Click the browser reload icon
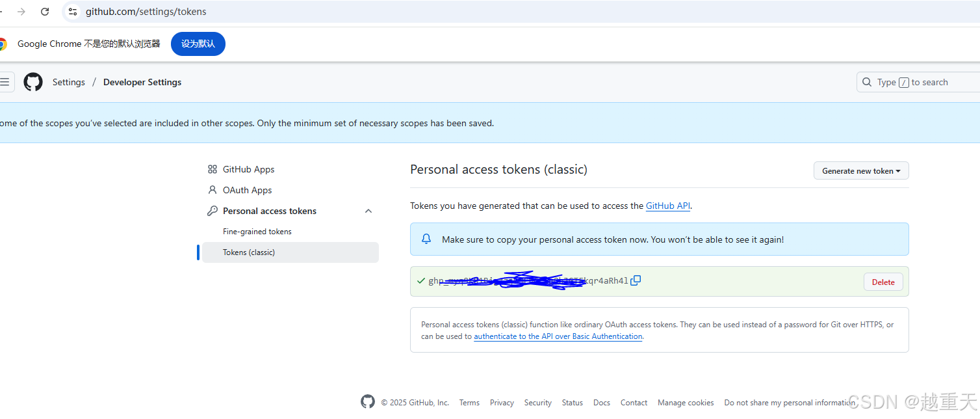This screenshot has height=419, width=980. [x=45, y=12]
